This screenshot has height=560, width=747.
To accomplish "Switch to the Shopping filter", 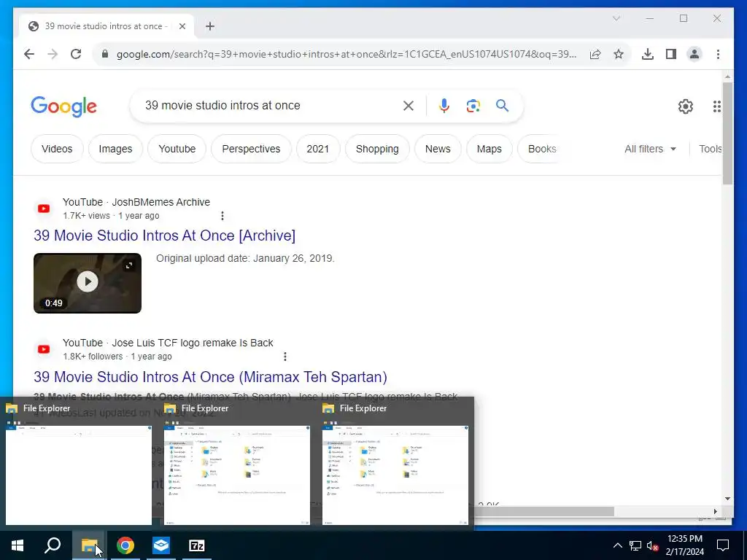I will click(377, 149).
